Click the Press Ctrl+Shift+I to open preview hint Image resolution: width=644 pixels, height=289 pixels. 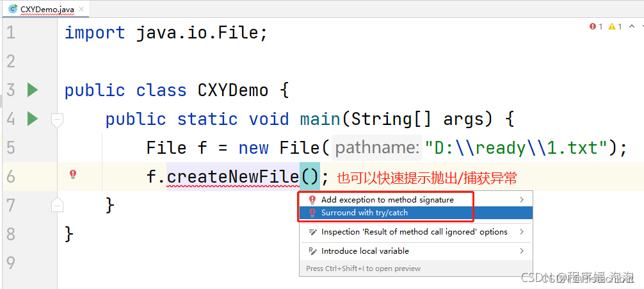click(364, 268)
